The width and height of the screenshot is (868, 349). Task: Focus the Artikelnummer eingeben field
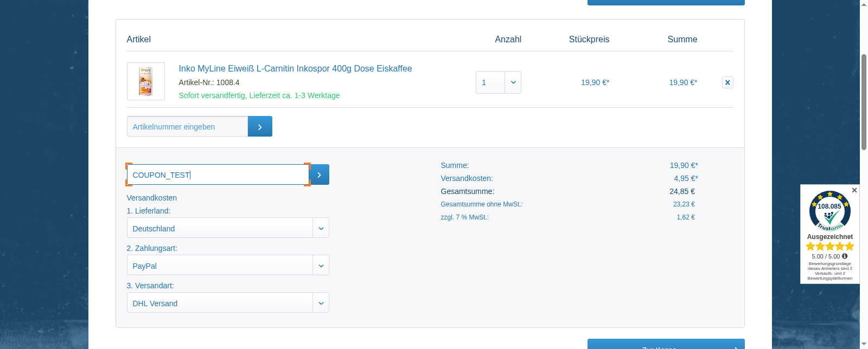tap(187, 126)
